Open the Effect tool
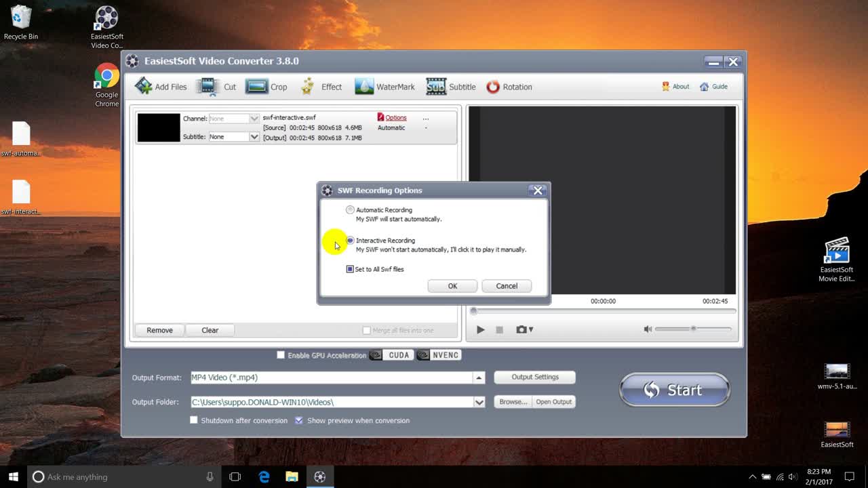This screenshot has width=868, height=488. pos(321,87)
